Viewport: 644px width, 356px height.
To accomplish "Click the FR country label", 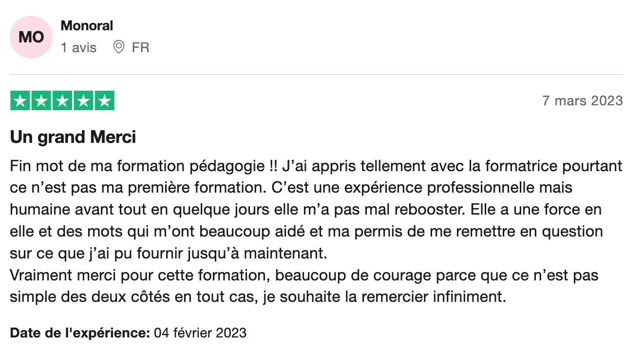I will coord(140,48).
